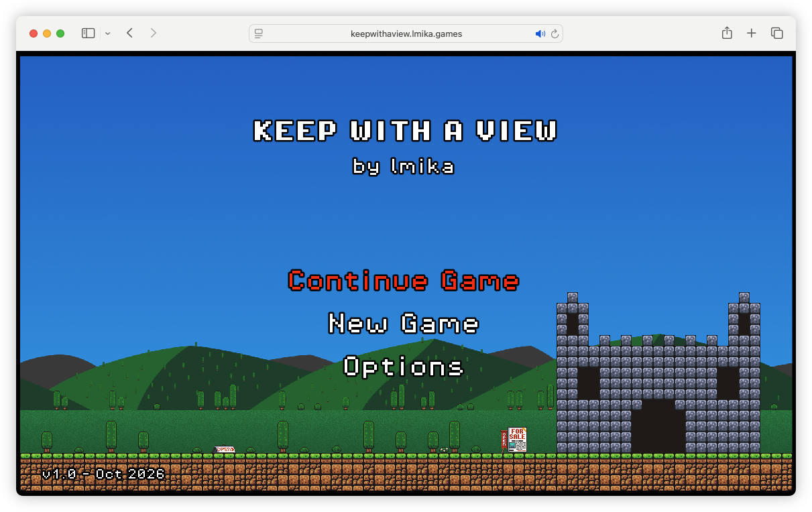The width and height of the screenshot is (812, 512).
Task: Close the Safari window with red button
Action: (x=34, y=34)
